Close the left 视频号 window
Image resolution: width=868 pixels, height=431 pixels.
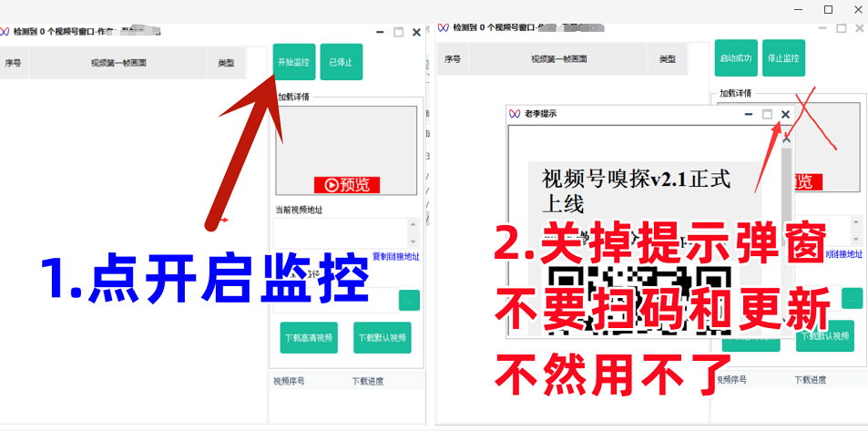pos(417,32)
